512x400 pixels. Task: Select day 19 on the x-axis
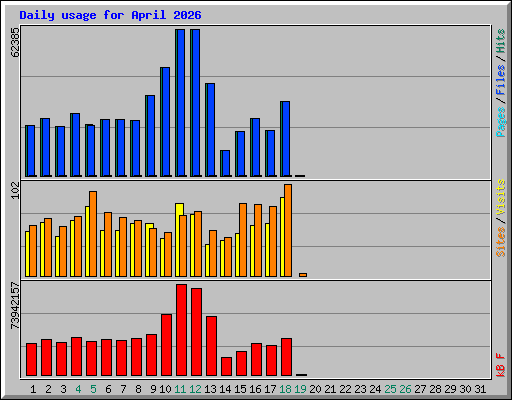(x=300, y=389)
